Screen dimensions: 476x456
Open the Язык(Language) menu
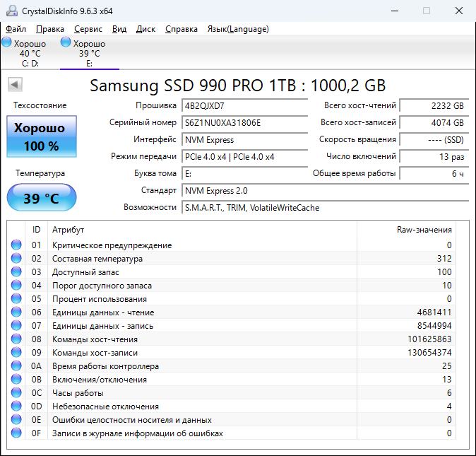237,29
